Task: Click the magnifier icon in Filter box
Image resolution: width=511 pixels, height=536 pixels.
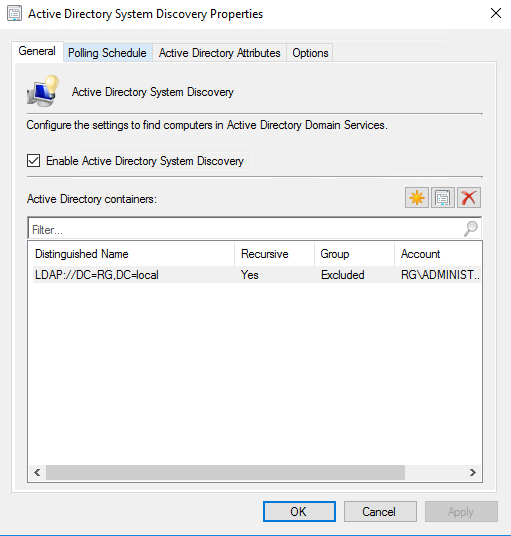Action: [x=471, y=228]
